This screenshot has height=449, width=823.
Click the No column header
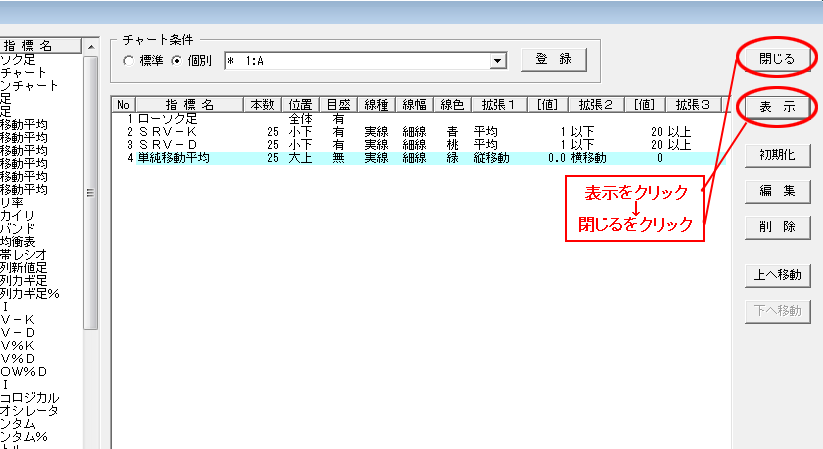point(123,105)
